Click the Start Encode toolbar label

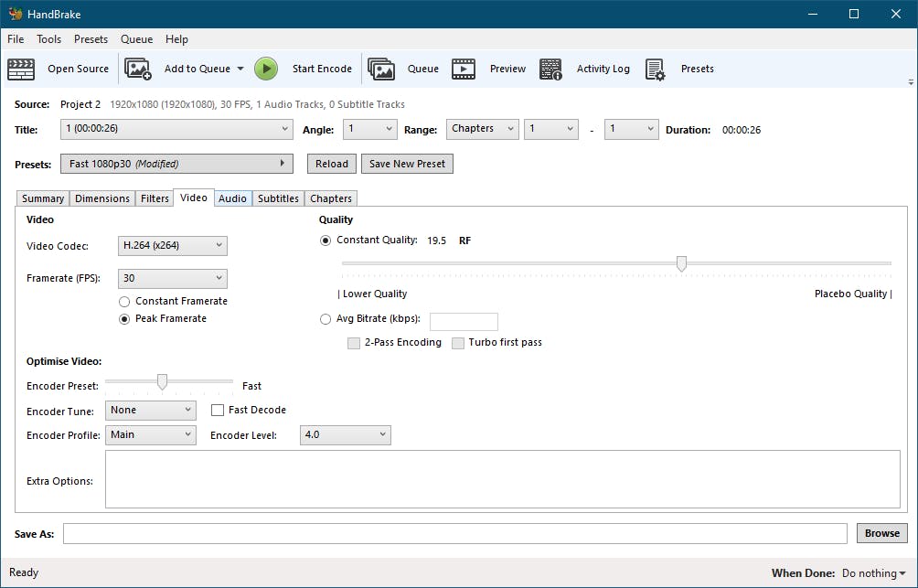[x=322, y=69]
